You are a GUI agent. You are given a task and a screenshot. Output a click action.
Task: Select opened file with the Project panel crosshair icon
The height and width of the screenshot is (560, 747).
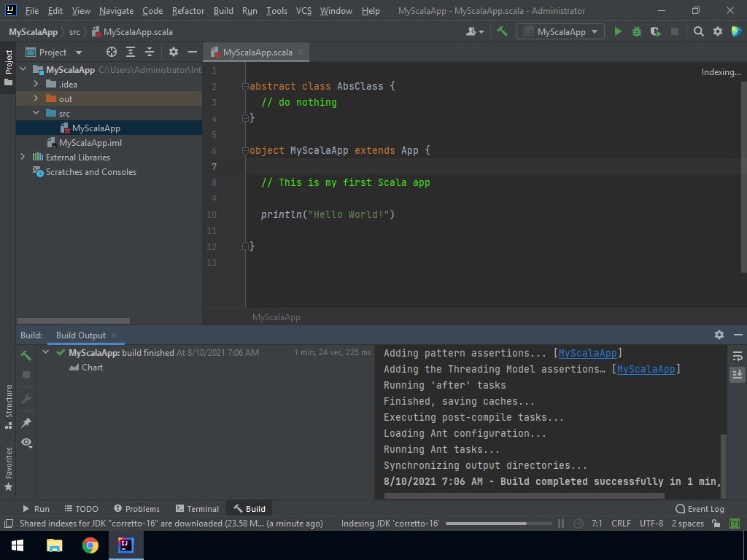[112, 52]
